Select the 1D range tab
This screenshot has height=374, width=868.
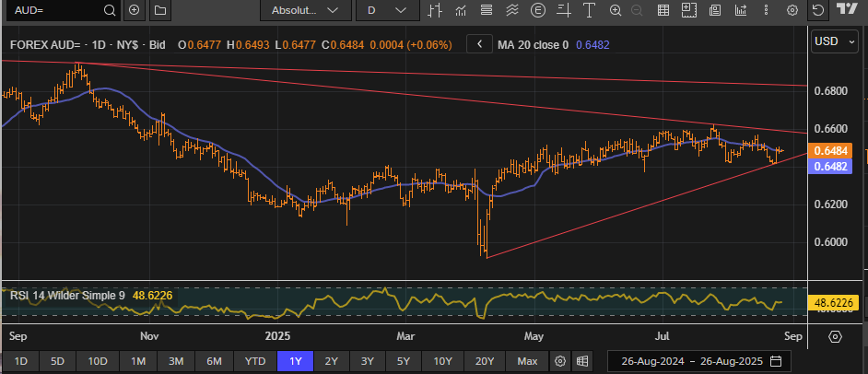coord(20,361)
